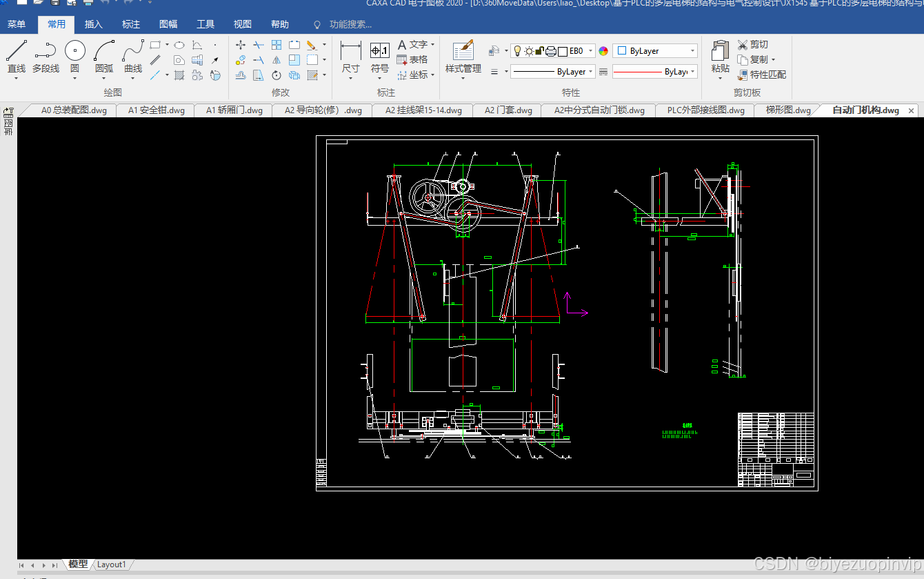Image resolution: width=924 pixels, height=579 pixels.
Task: Toggle the layer lock padlock icon
Action: 541,50
